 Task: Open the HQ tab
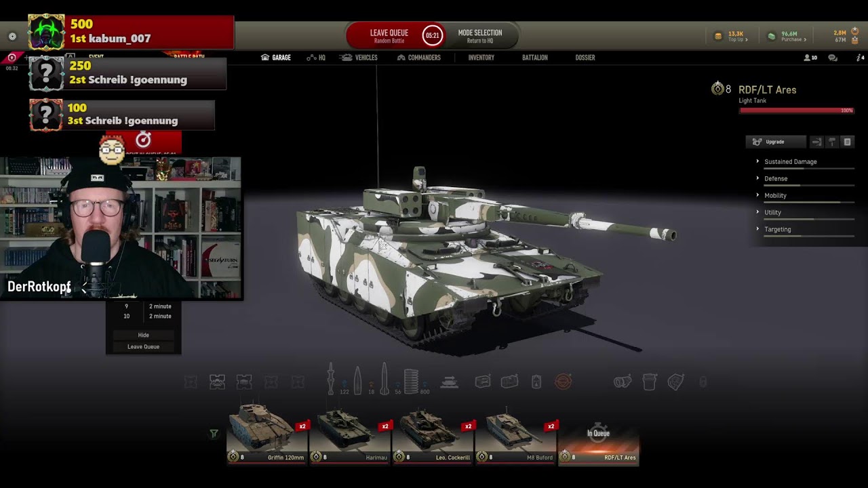316,58
